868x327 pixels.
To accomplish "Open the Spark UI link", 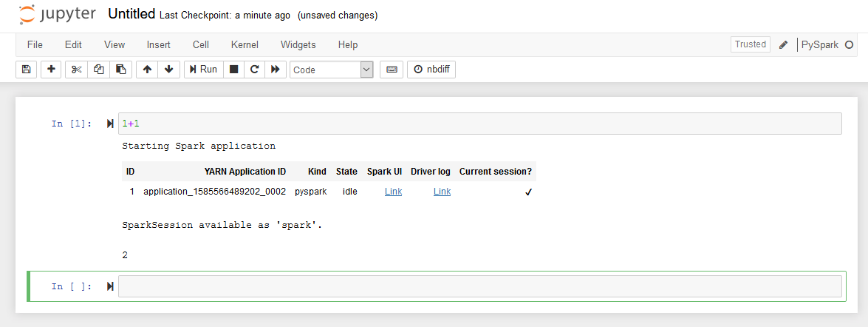I will (x=393, y=191).
